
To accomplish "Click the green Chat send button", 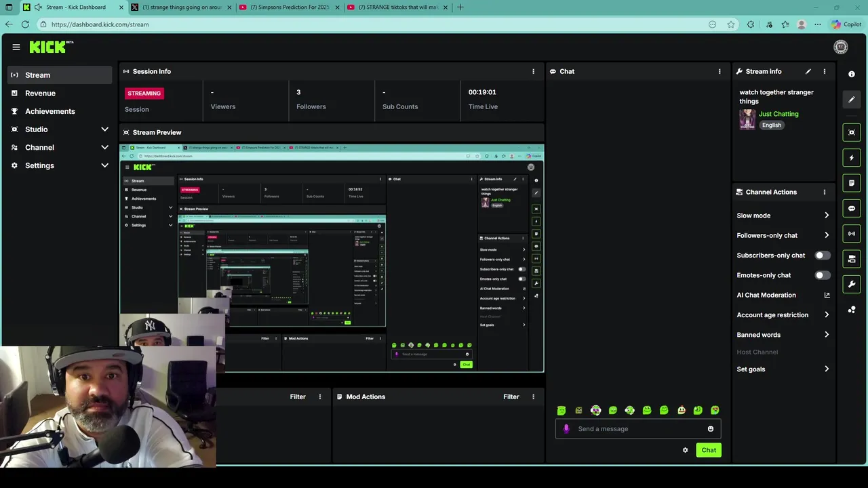I will tap(709, 450).
